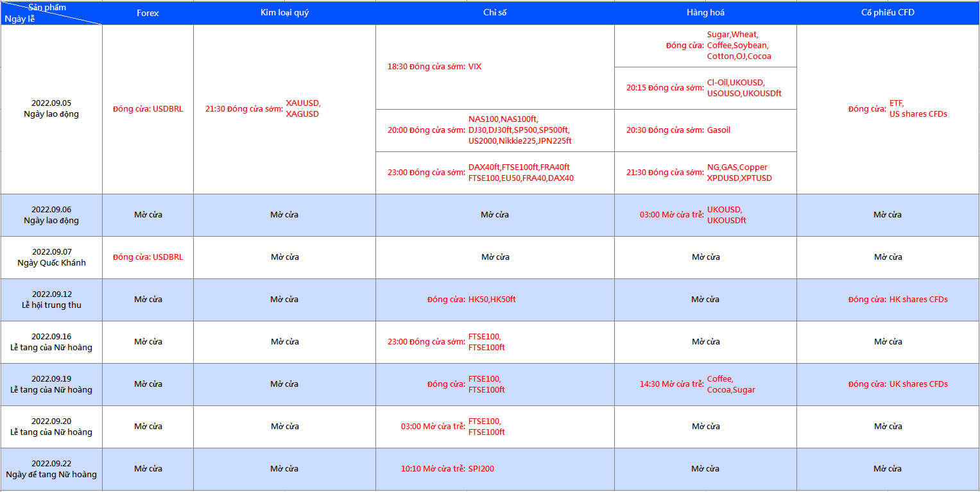This screenshot has height=492, width=980.
Task: Click the 23:00 Đóng cửa sớm FTSE100, FTSE100ft cell
Action: (x=495, y=342)
